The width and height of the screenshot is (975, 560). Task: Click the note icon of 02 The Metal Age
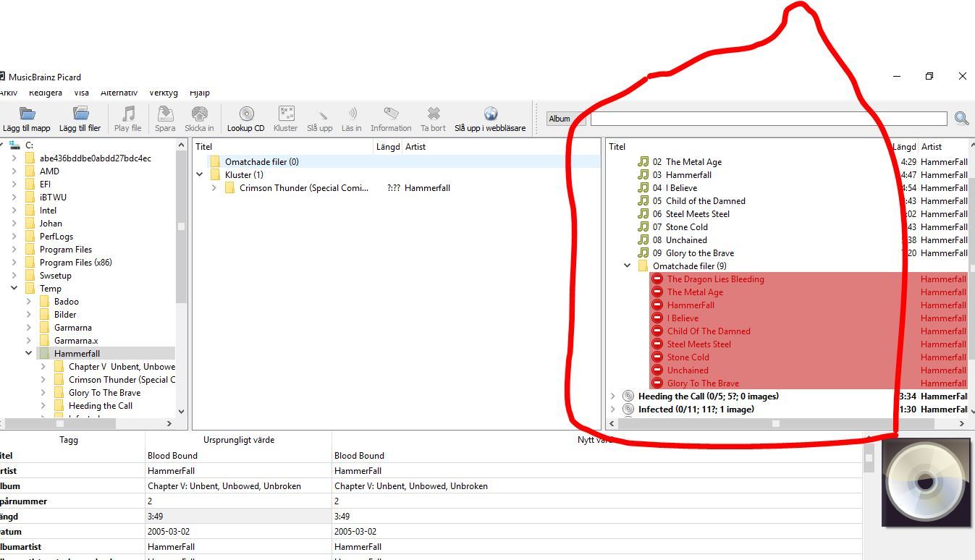pos(643,162)
